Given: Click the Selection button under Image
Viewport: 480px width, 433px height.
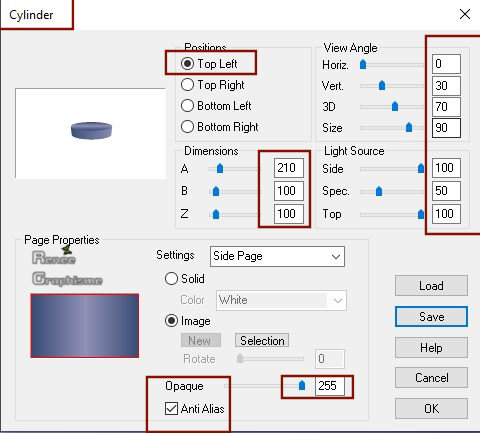Looking at the screenshot, I should click(262, 341).
